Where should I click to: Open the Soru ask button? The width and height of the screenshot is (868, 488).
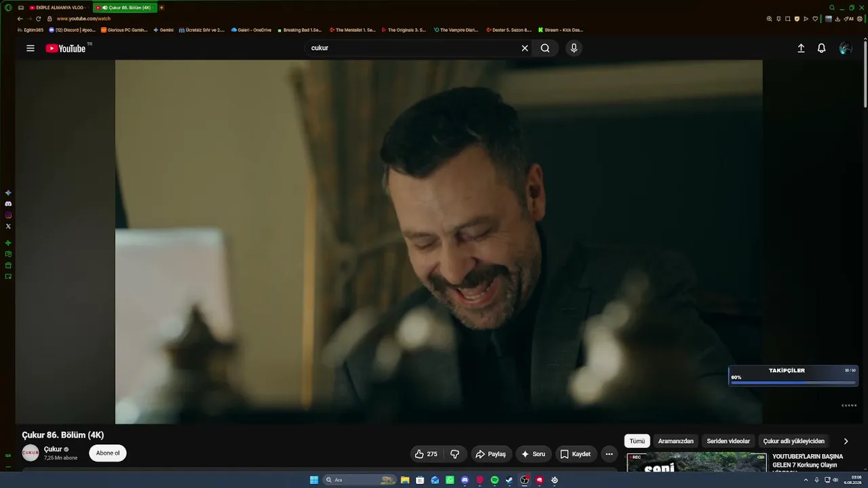coord(533,454)
